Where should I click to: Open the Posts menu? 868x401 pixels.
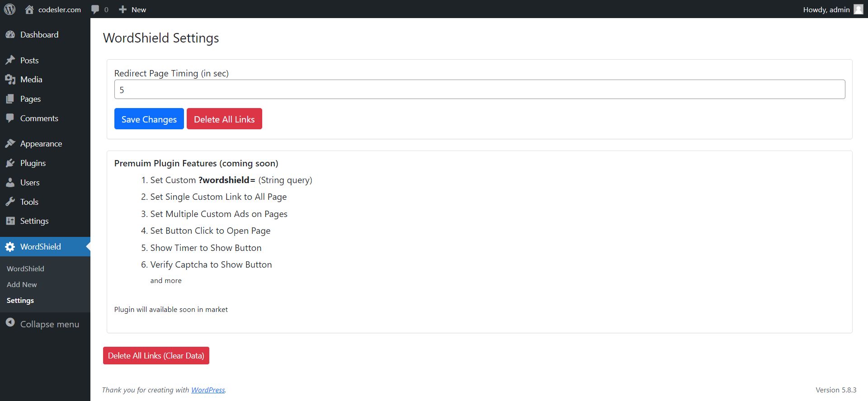(45, 60)
